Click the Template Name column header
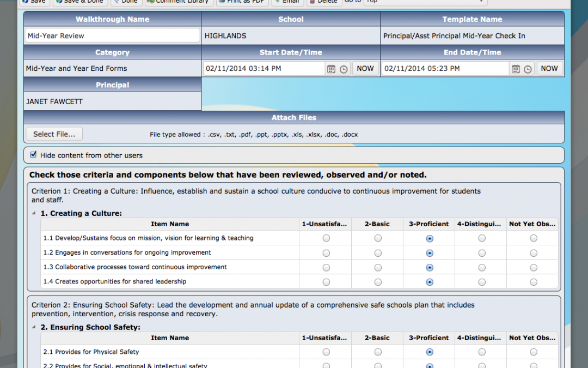The height and width of the screenshot is (368, 588). pyautogui.click(x=472, y=19)
